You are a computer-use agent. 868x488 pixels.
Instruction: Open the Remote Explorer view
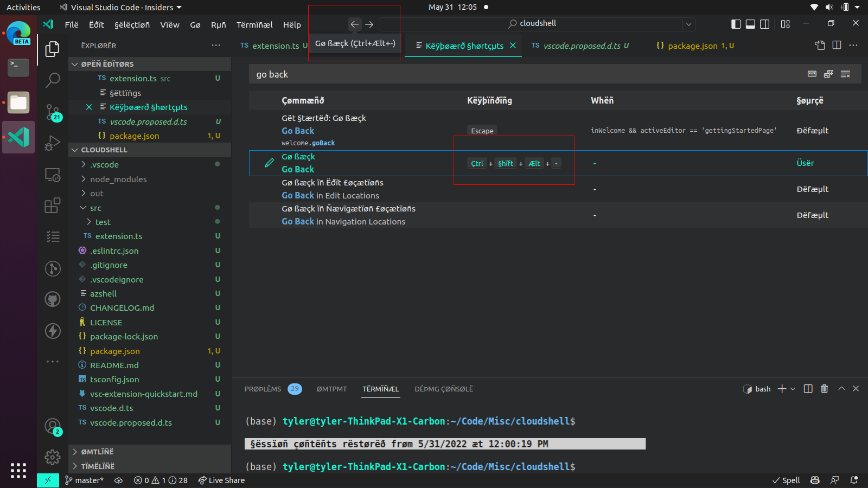pos(52,175)
